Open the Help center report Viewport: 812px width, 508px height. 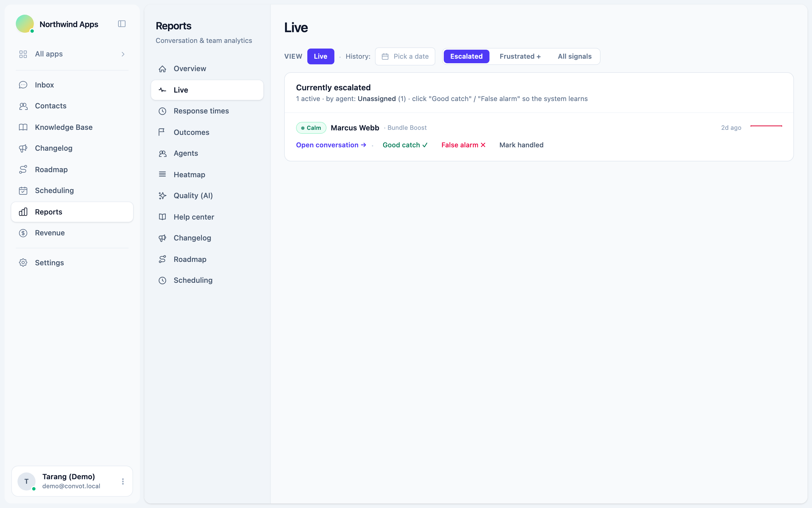point(207,217)
